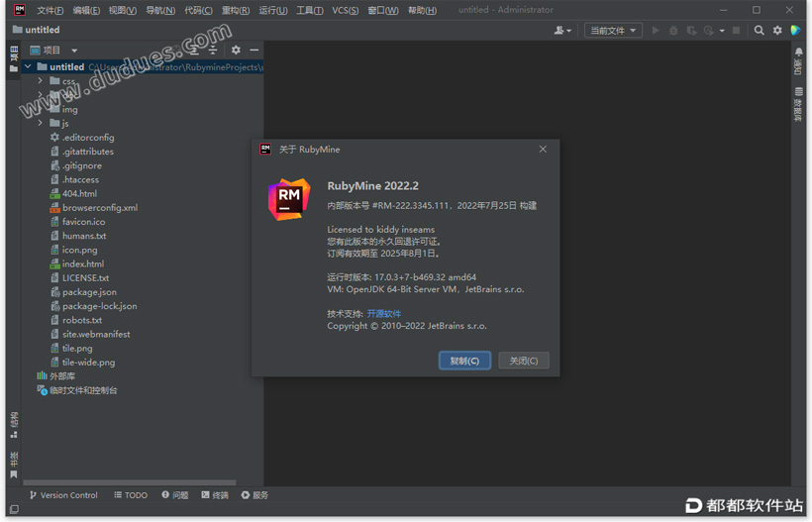Open the Edit menu (编辑)
812x522 pixels.
[86, 10]
